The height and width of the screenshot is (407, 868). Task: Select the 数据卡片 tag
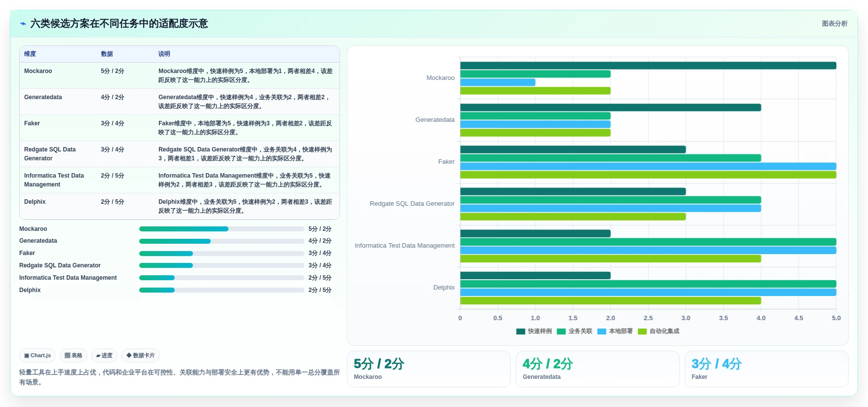tap(141, 355)
